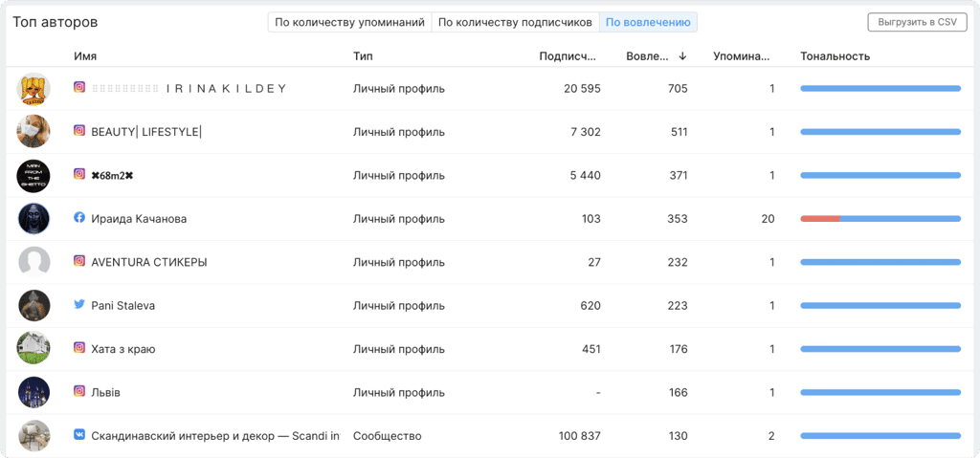This screenshot has height=458, width=980.
Task: Click red segment of Ираида Качанова's sentiment bar
Action: (820, 219)
